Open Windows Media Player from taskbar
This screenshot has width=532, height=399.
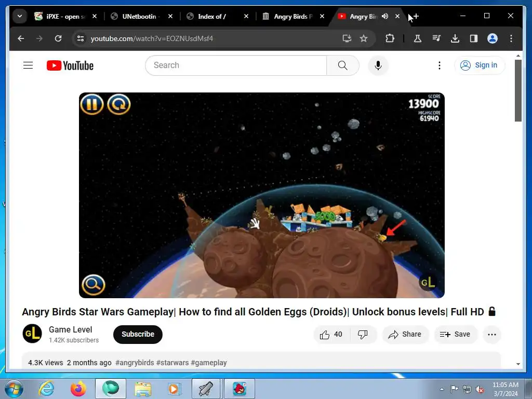point(175,389)
